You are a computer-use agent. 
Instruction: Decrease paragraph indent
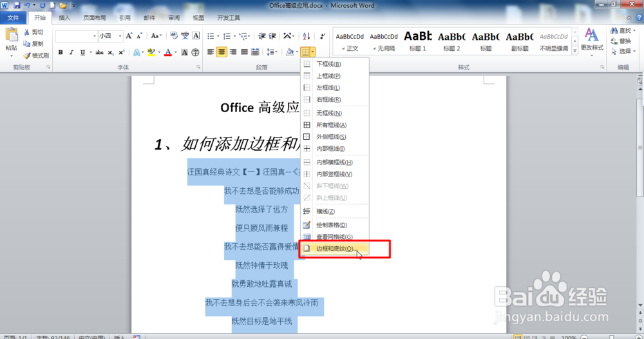(x=261, y=36)
